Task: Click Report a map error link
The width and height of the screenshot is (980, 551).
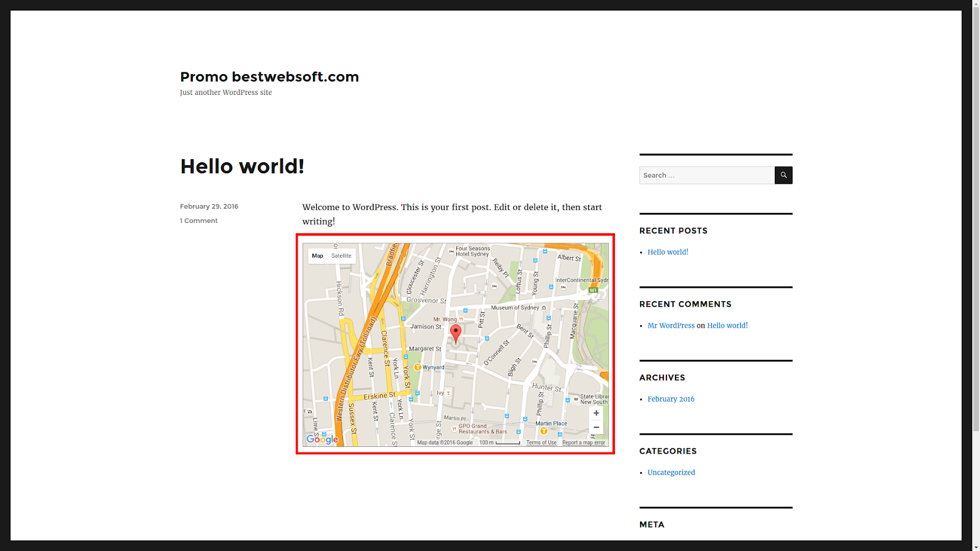Action: click(583, 443)
